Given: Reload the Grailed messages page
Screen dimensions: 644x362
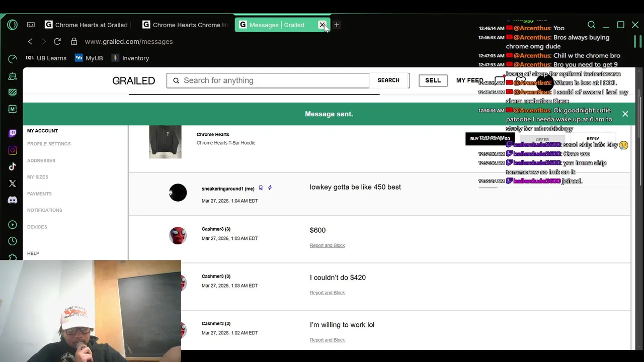Looking at the screenshot, I should (x=57, y=42).
